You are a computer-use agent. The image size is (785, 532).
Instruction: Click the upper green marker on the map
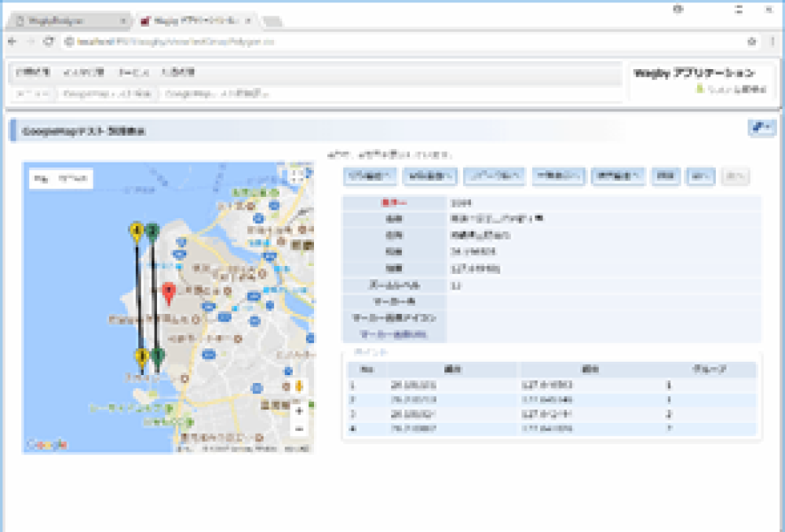(x=152, y=233)
